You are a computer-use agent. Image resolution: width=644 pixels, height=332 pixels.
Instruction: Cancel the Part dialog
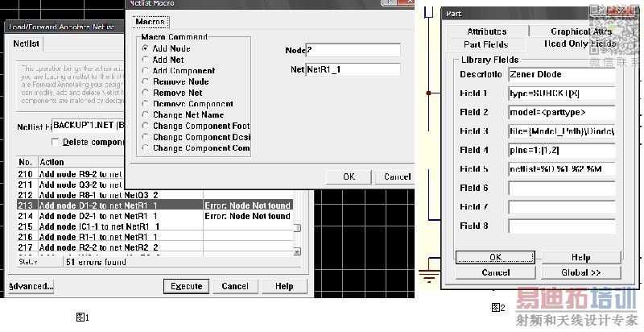[495, 272]
